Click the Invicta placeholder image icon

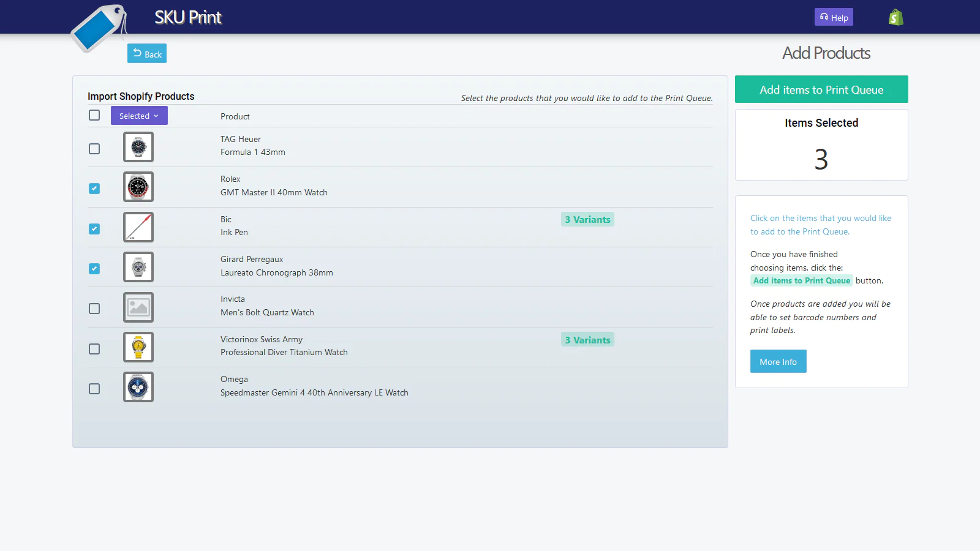click(138, 307)
